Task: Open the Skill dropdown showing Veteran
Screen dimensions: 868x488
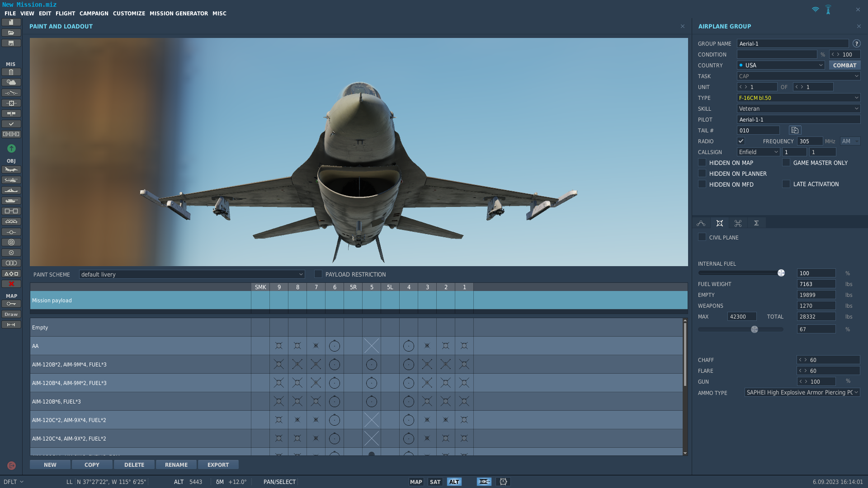Action: (x=798, y=108)
